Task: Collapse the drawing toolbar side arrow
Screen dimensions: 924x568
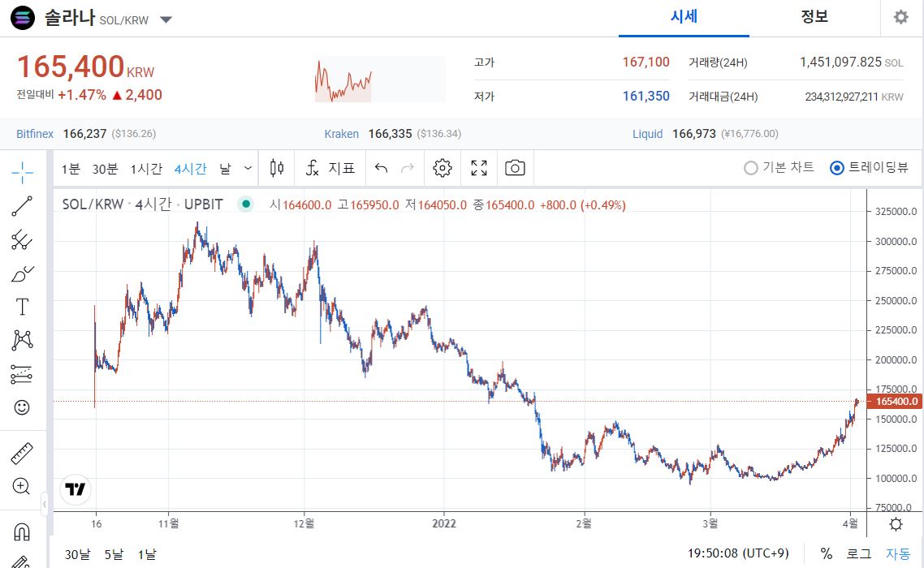Action: (x=44, y=505)
